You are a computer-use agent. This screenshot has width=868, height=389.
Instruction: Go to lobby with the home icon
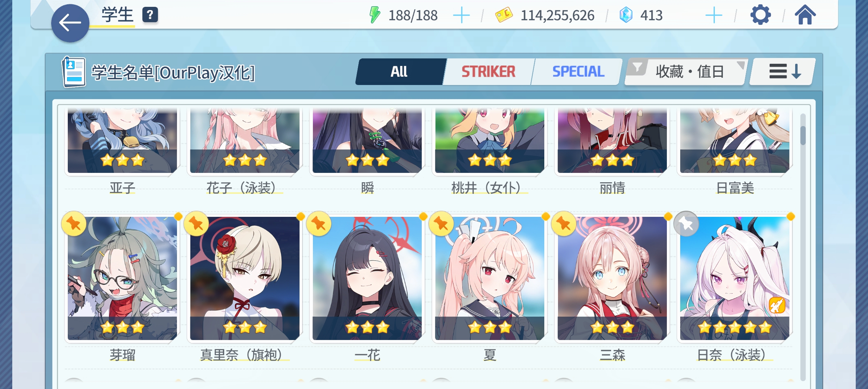coord(805,15)
